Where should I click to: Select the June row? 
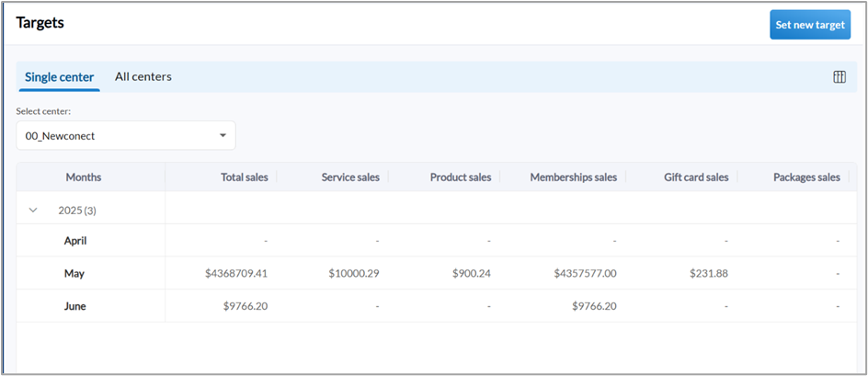(x=75, y=306)
